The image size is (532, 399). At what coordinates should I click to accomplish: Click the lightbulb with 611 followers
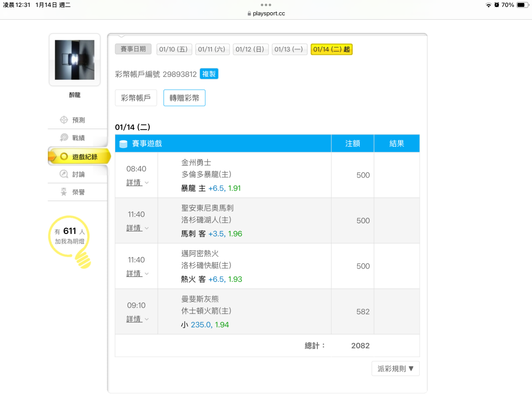(x=70, y=242)
